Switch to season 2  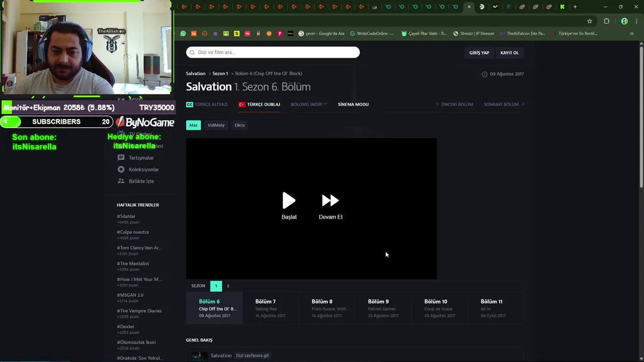click(227, 286)
